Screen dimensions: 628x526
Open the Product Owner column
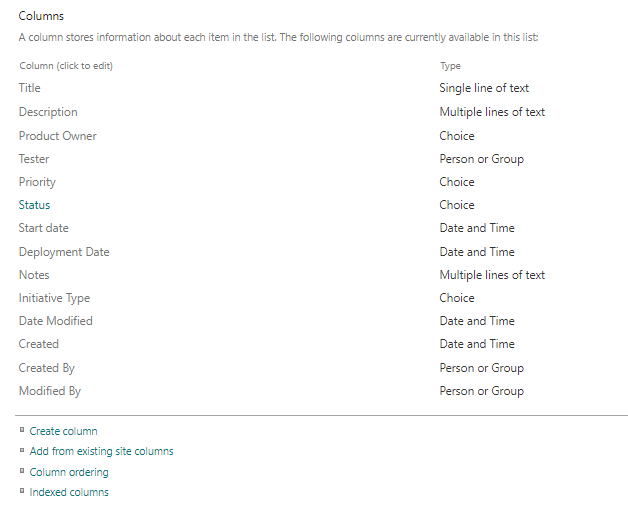(x=58, y=136)
